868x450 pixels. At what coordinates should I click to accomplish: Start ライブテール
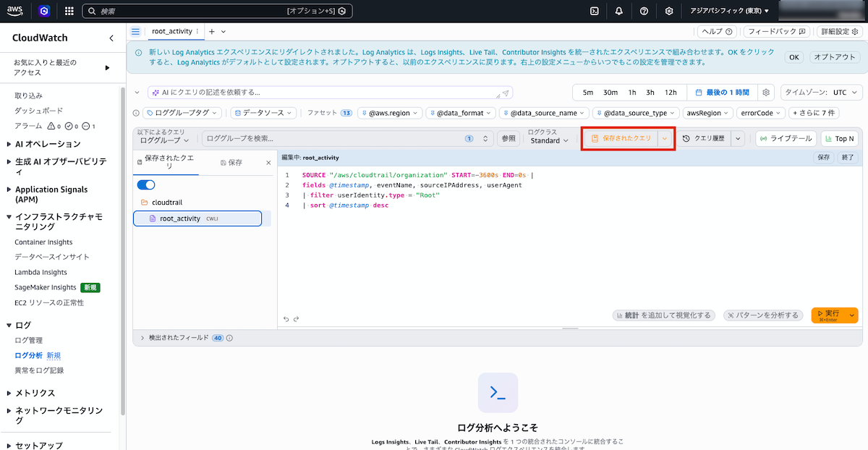click(787, 138)
